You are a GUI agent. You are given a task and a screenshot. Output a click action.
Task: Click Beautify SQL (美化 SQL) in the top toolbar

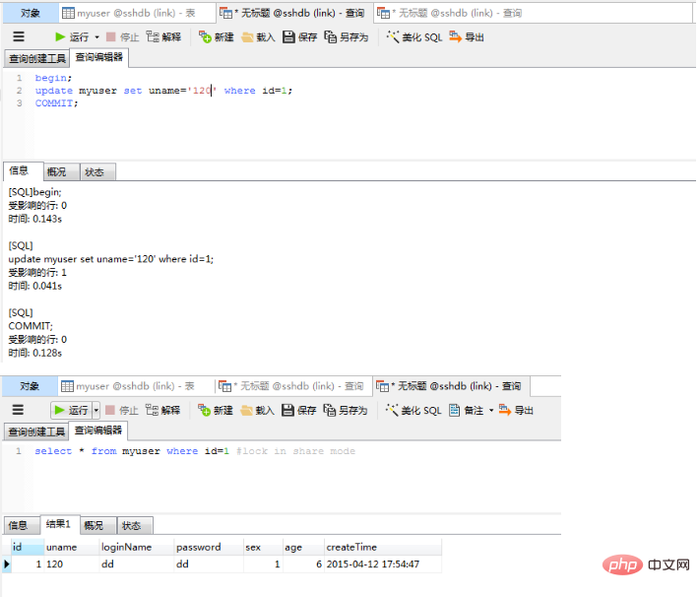point(414,37)
